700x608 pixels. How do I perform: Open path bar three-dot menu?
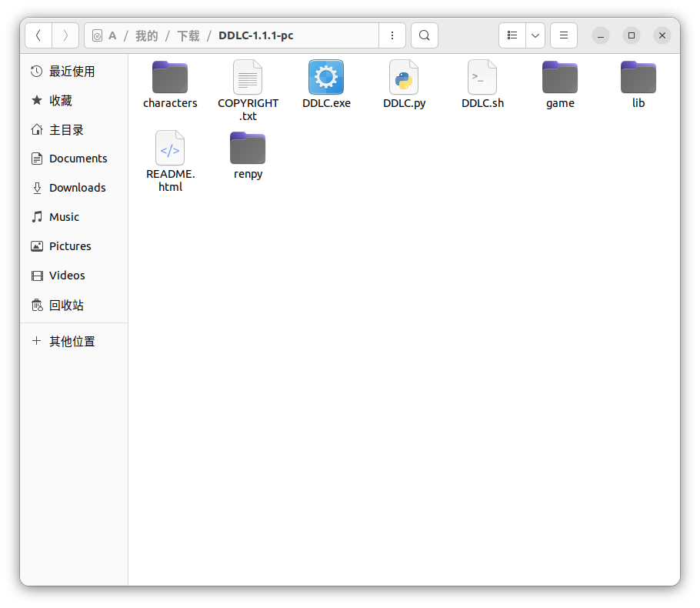(x=392, y=35)
